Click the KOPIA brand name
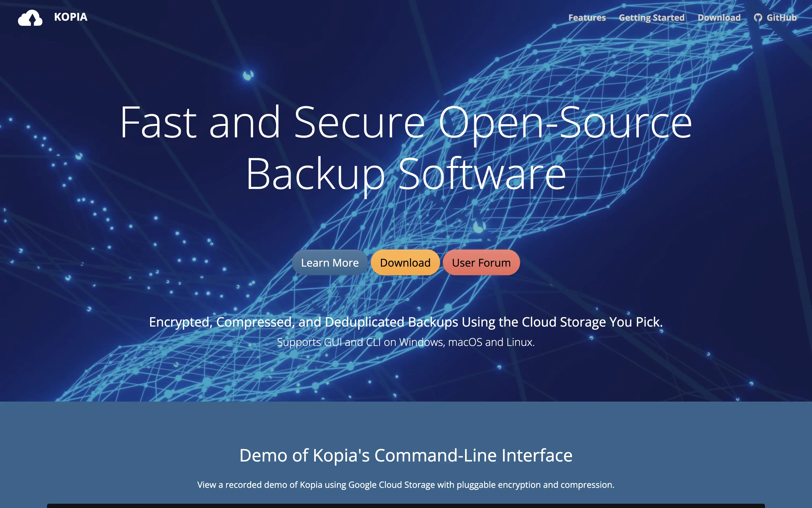 click(x=71, y=17)
